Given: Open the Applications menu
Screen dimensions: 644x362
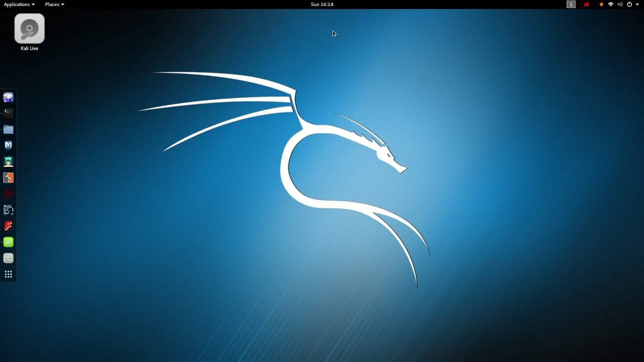Looking at the screenshot, I should (x=19, y=4).
